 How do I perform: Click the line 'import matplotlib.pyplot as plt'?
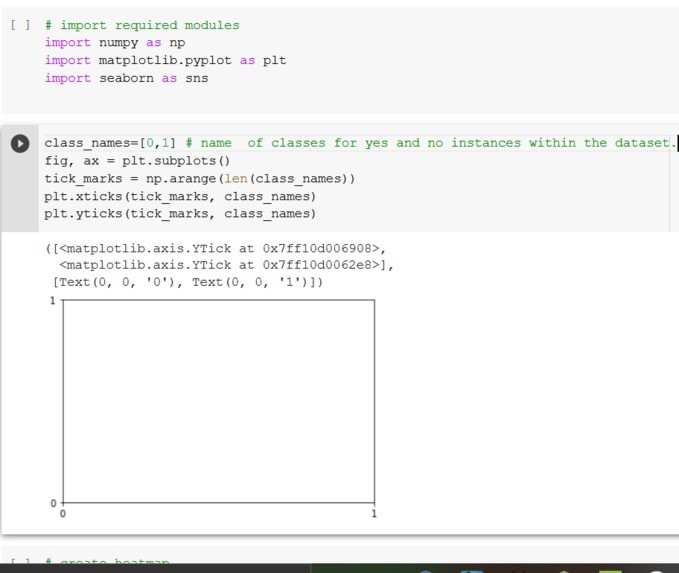pyautogui.click(x=165, y=61)
